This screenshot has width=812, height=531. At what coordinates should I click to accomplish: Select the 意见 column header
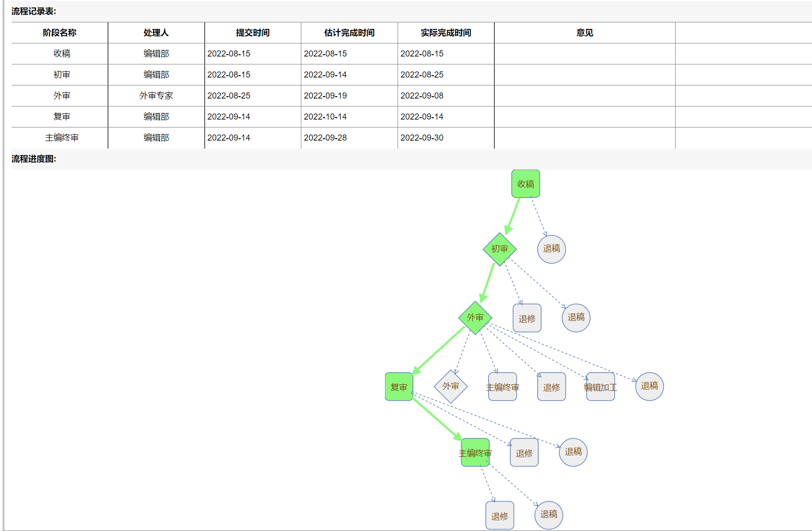(584, 33)
